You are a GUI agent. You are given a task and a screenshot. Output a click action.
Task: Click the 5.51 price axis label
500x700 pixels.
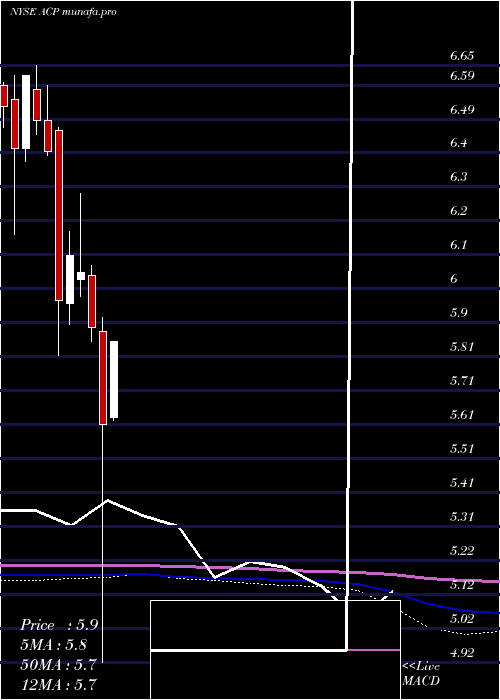click(462, 449)
